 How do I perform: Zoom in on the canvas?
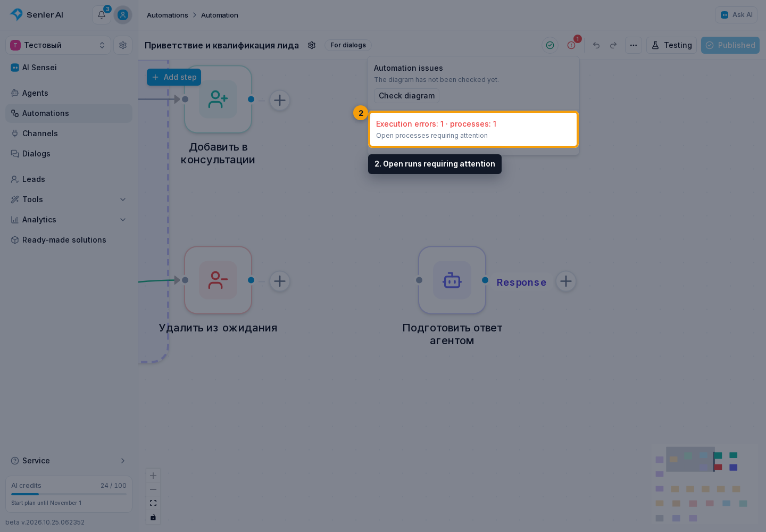click(153, 476)
